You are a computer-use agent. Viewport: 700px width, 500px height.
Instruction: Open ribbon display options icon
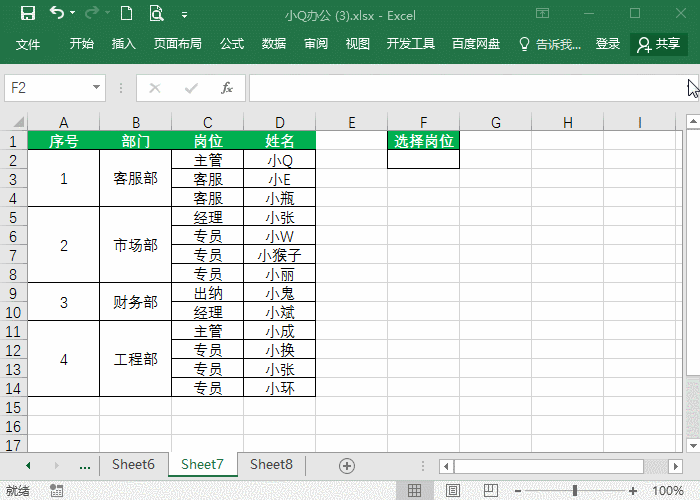(542, 13)
